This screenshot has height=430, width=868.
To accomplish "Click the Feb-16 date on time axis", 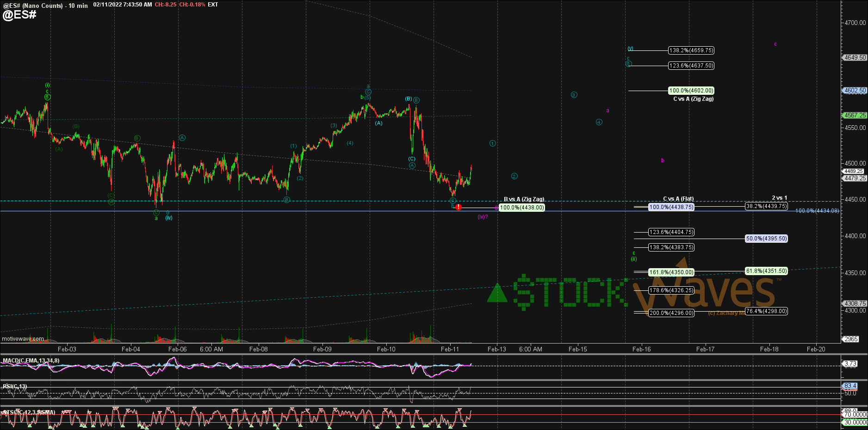I will (x=641, y=349).
